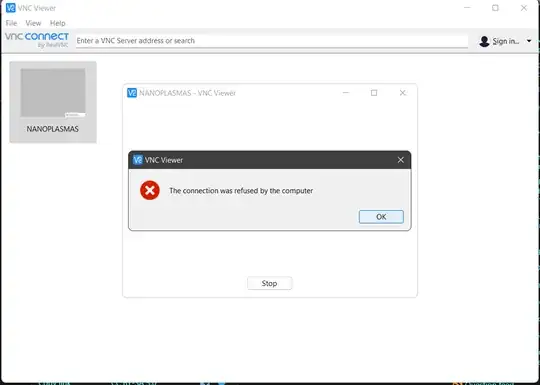The image size is (540, 385).
Task: Click the NANOPLASMAS label under the thumbnail
Action: [x=53, y=129]
